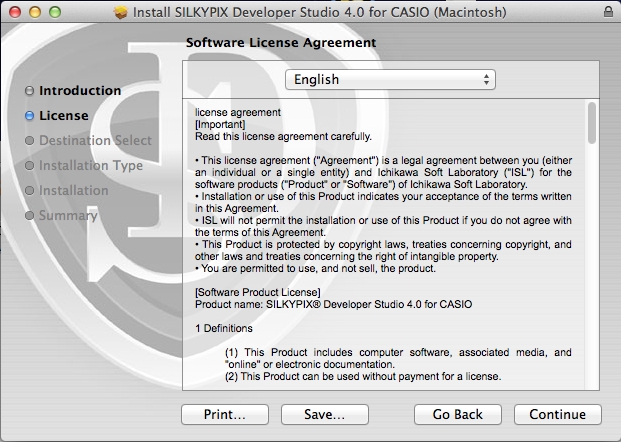This screenshot has width=621, height=442.
Task: Click the 'Software License Agreement' heading
Action: click(x=281, y=43)
